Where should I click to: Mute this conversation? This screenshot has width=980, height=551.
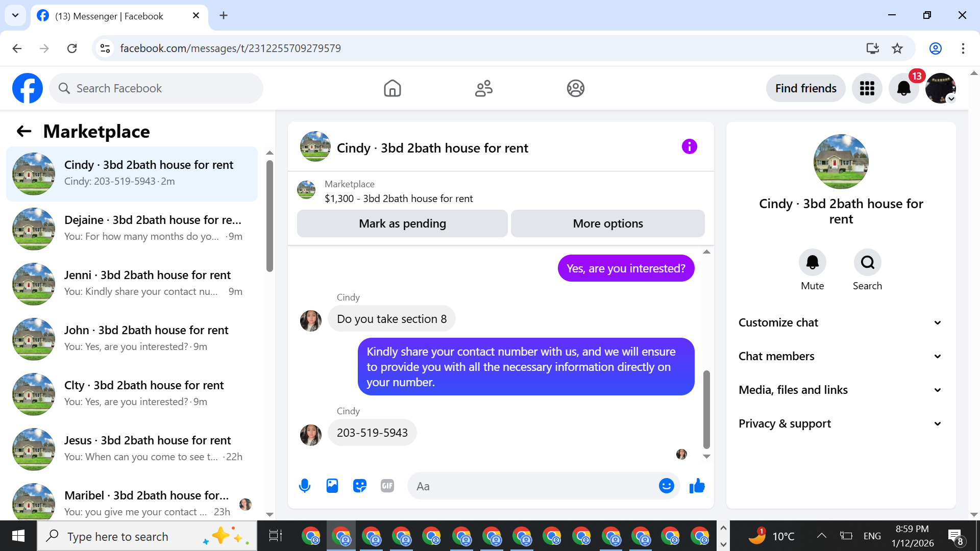pyautogui.click(x=812, y=262)
